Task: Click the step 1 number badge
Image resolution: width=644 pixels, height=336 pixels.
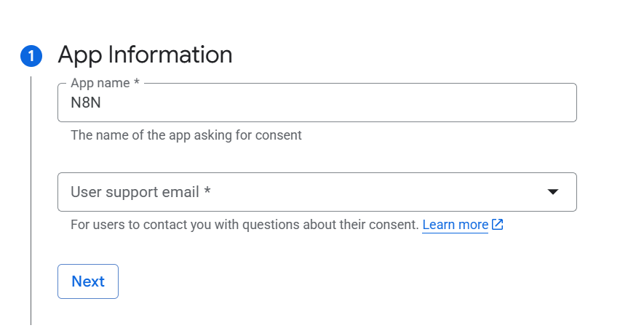Action: coord(31,56)
